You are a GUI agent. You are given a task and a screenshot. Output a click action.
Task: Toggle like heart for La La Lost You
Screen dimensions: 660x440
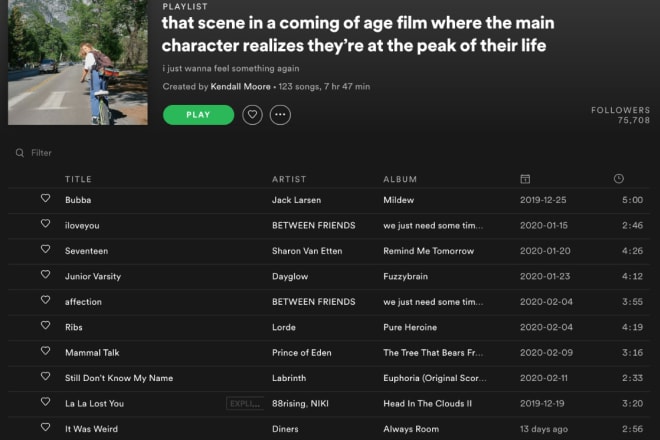(x=45, y=402)
